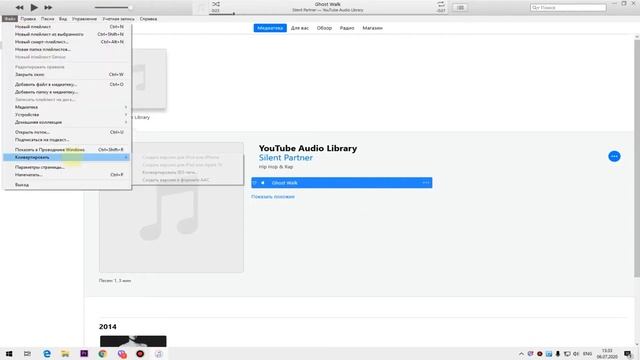Click the Hip Hop & Rap genre text

(x=276, y=167)
